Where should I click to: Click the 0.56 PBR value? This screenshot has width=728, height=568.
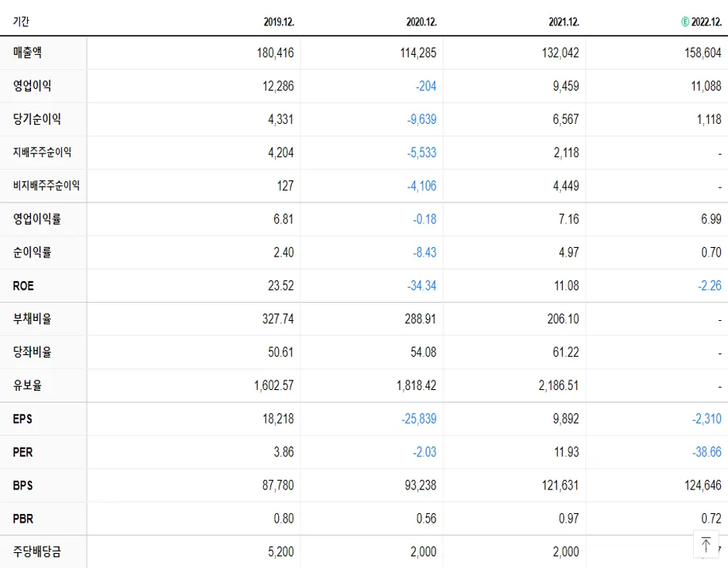(x=426, y=518)
